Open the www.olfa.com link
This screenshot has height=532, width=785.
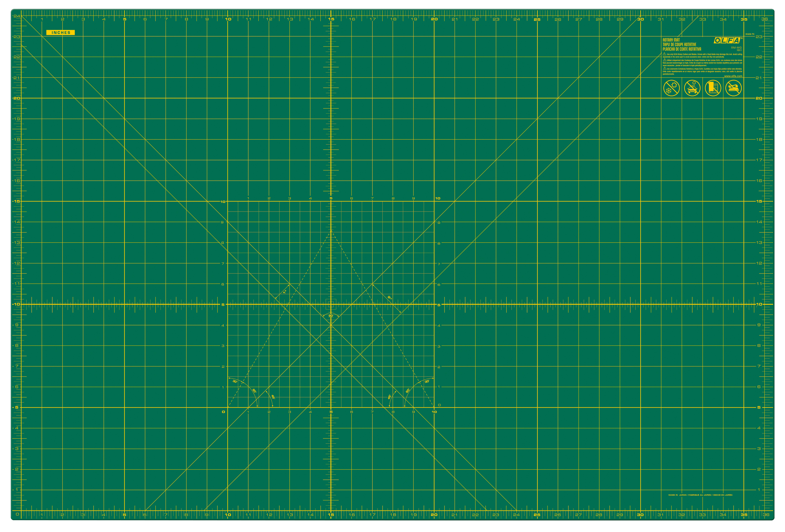[733, 76]
